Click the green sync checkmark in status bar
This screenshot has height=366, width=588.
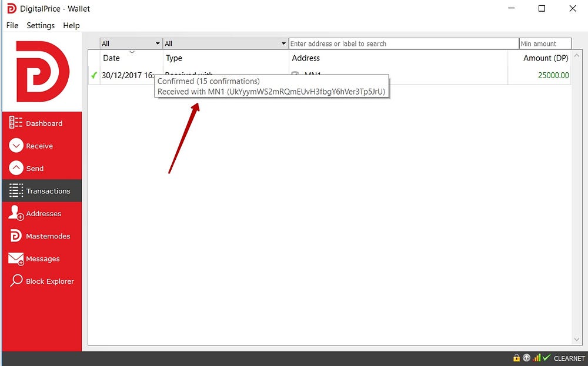546,357
